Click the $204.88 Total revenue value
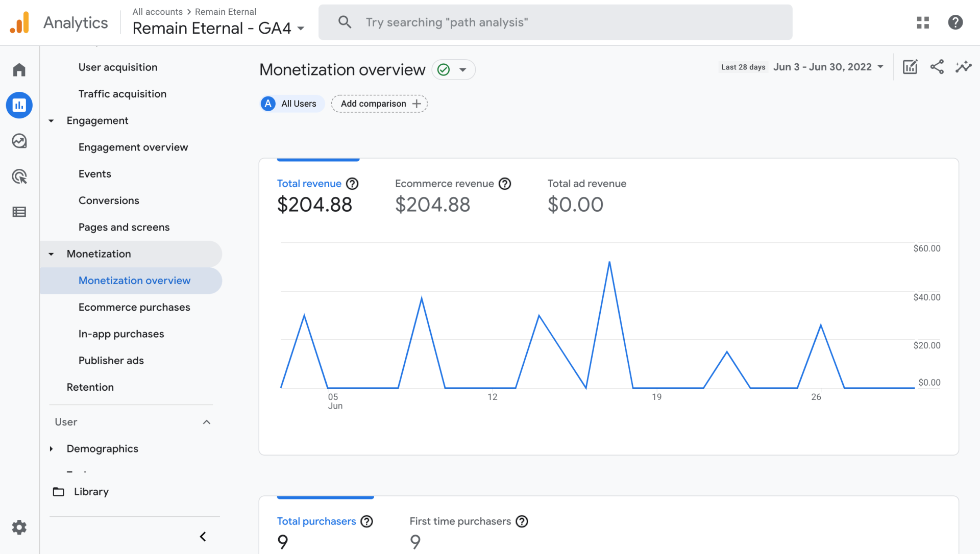This screenshot has width=980, height=554. (314, 205)
